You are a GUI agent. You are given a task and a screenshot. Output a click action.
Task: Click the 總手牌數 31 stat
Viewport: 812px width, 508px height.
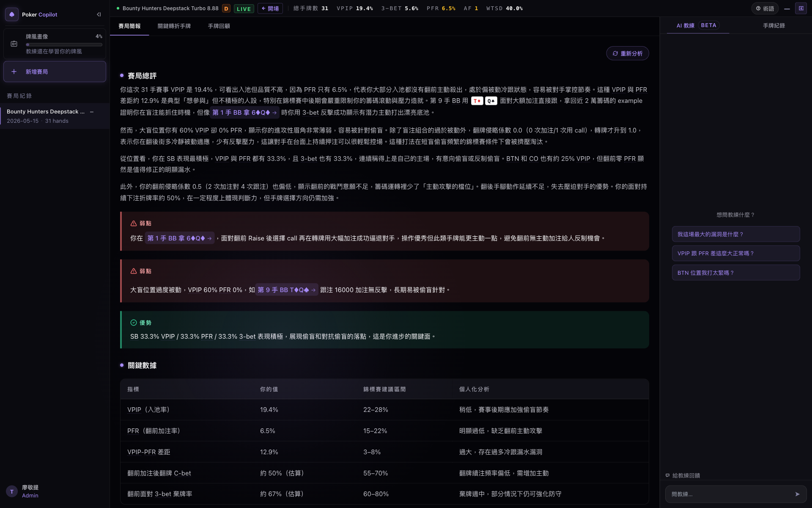point(310,8)
